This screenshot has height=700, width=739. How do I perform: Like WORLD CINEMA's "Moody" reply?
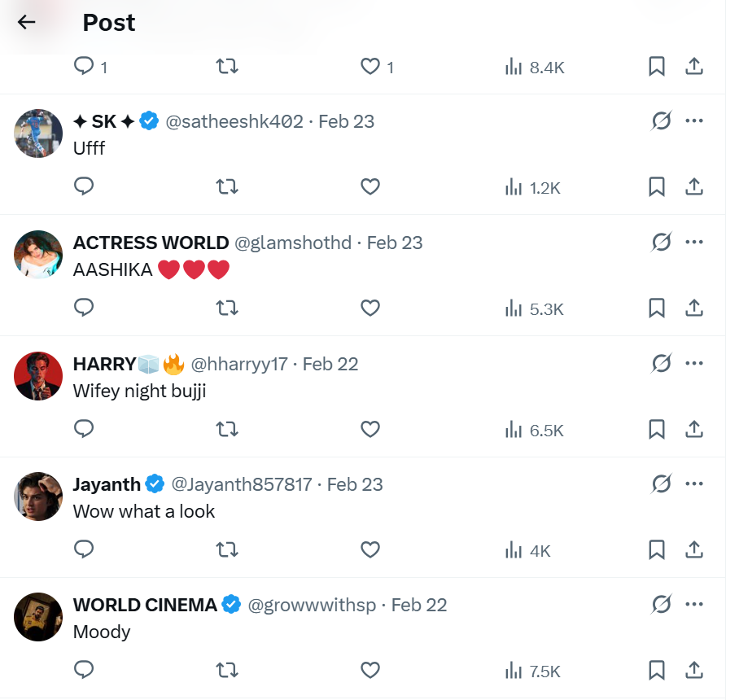370,672
